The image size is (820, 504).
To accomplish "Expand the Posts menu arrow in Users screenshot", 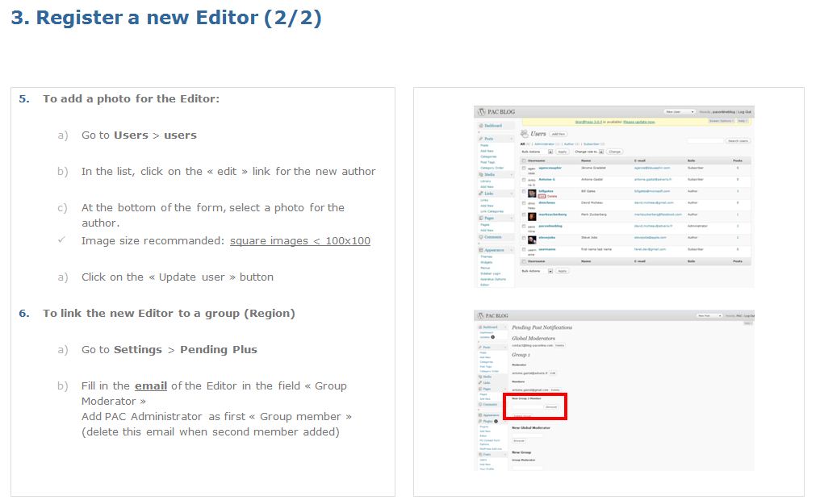I will pyautogui.click(x=512, y=139).
